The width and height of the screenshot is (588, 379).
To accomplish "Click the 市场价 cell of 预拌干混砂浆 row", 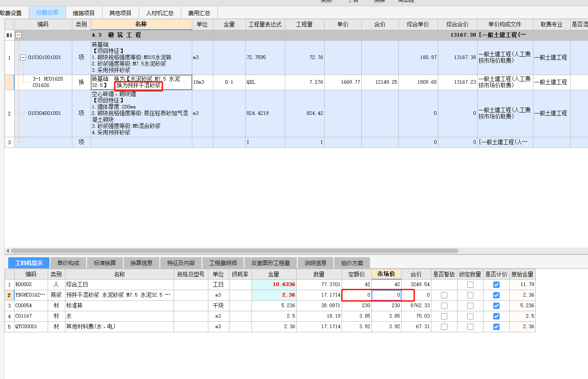I will [387, 295].
